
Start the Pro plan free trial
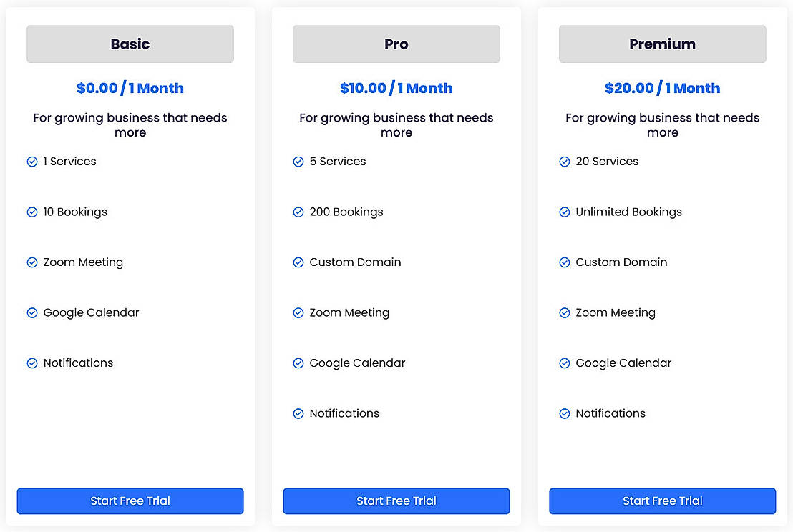pyautogui.click(x=396, y=501)
